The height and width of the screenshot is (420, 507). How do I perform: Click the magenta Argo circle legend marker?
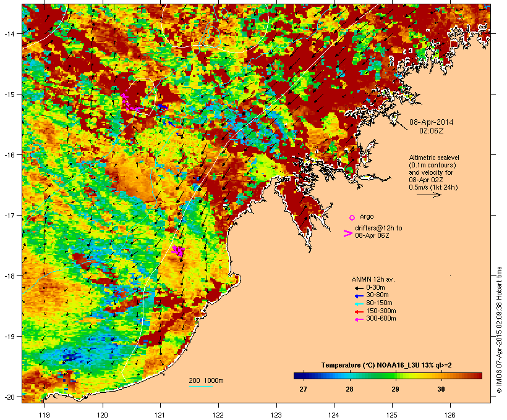[x=352, y=218]
